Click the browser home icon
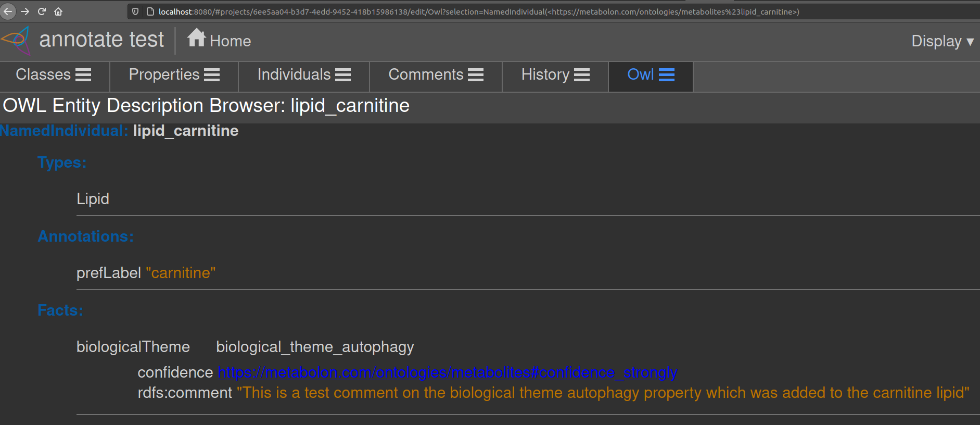Image resolution: width=980 pixels, height=425 pixels. (58, 11)
